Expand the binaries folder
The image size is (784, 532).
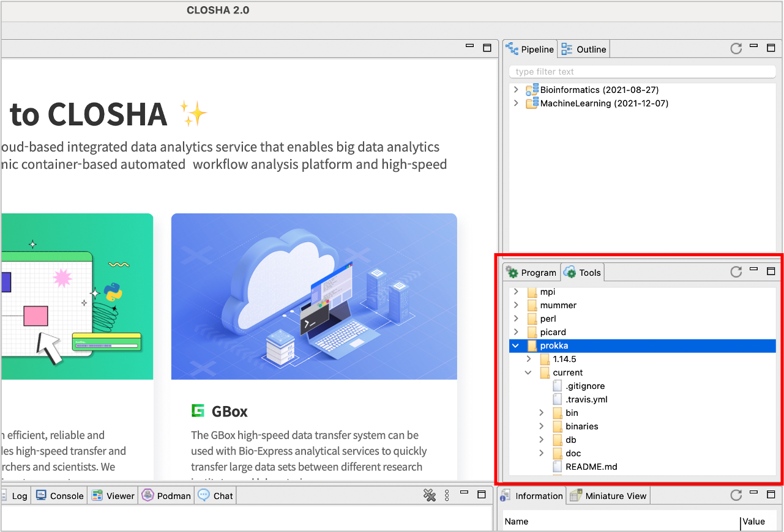541,426
